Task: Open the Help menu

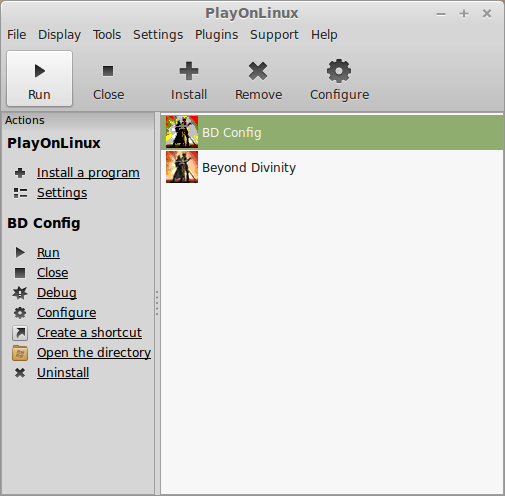Action: point(324,35)
